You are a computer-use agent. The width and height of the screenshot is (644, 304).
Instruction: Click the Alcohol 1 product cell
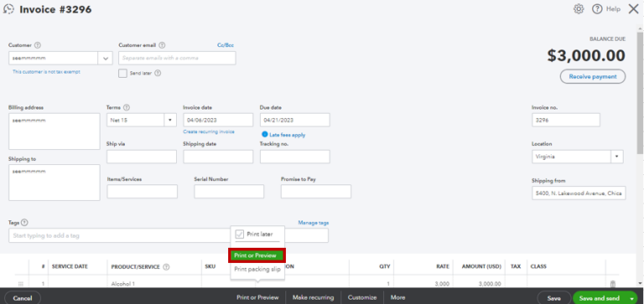(154, 284)
